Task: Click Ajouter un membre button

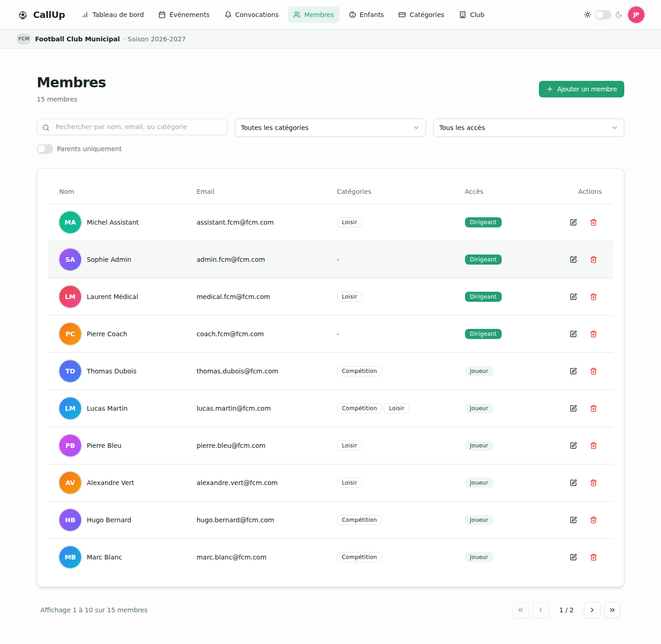Action: tap(582, 89)
